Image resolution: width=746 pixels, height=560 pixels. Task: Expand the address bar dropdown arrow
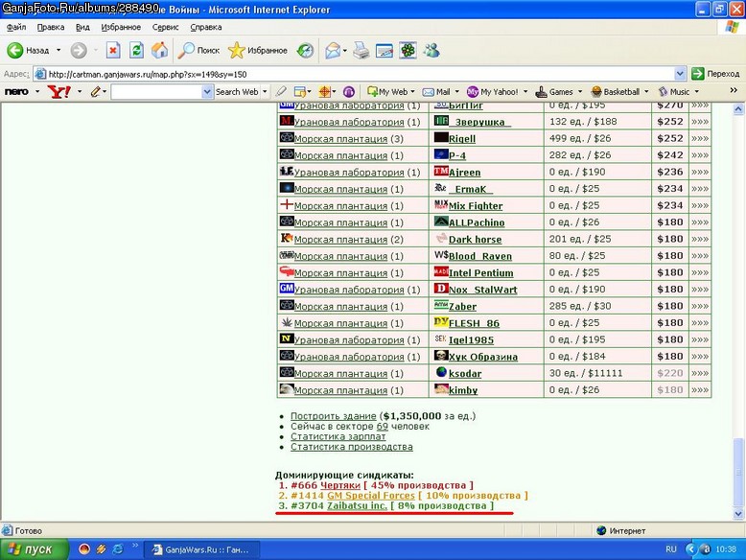coord(680,74)
